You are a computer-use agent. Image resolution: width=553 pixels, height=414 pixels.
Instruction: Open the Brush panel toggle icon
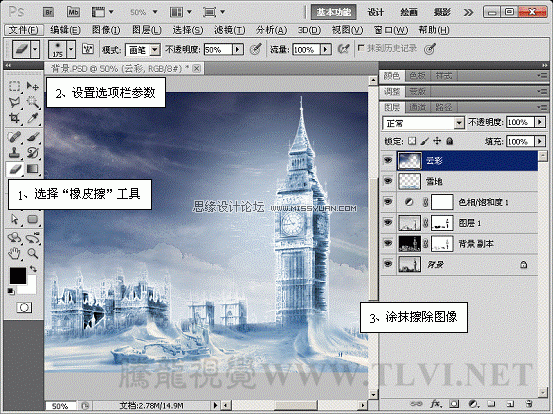pyautogui.click(x=87, y=49)
